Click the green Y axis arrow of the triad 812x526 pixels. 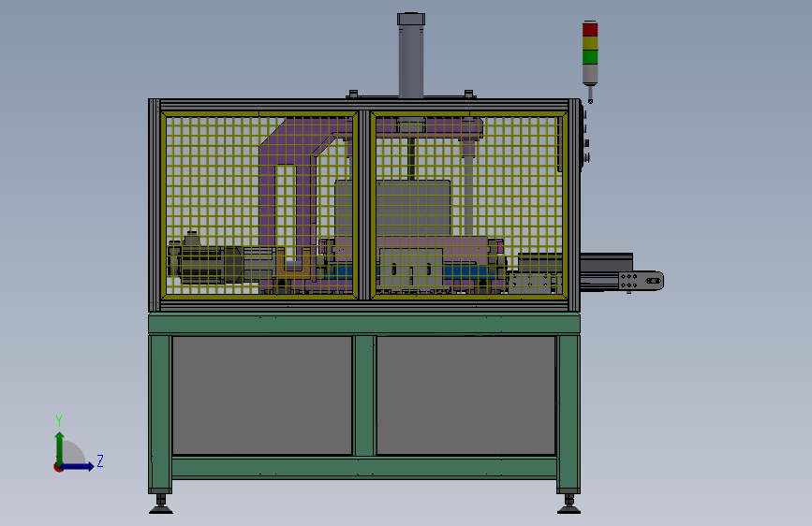[60, 447]
